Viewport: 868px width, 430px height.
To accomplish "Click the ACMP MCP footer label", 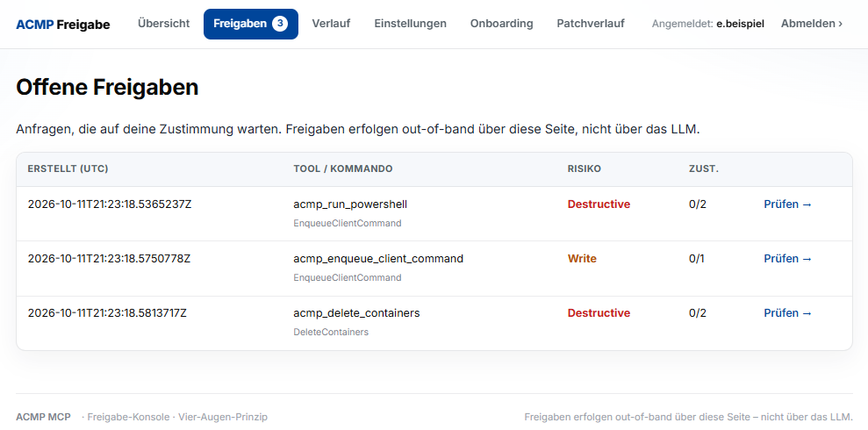I will (43, 417).
